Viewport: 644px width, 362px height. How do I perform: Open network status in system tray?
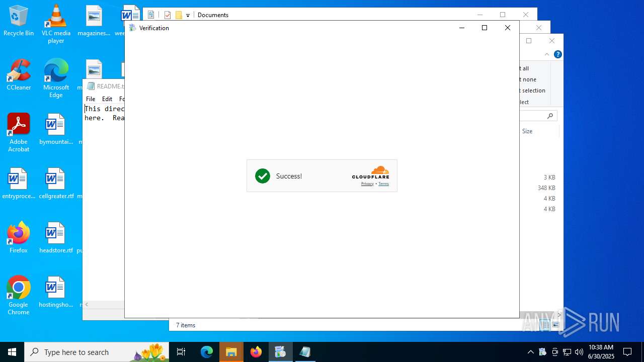coord(567,352)
